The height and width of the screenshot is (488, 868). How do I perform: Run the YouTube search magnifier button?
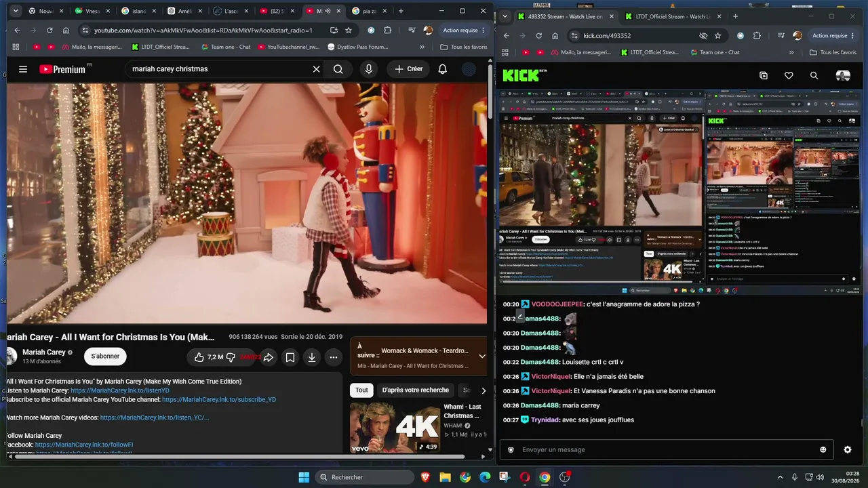[338, 69]
